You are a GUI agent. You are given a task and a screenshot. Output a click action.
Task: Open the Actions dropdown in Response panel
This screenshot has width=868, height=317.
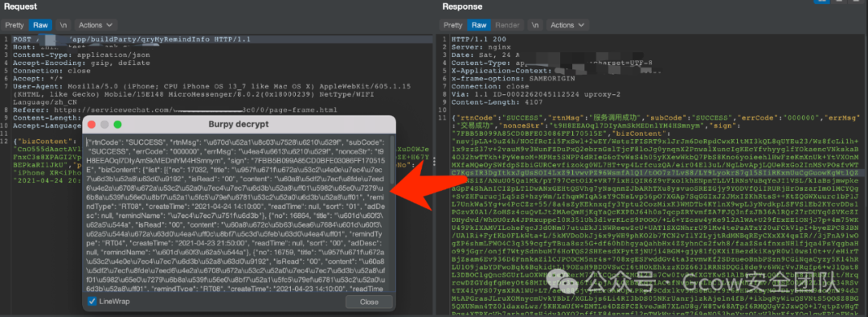click(x=567, y=26)
